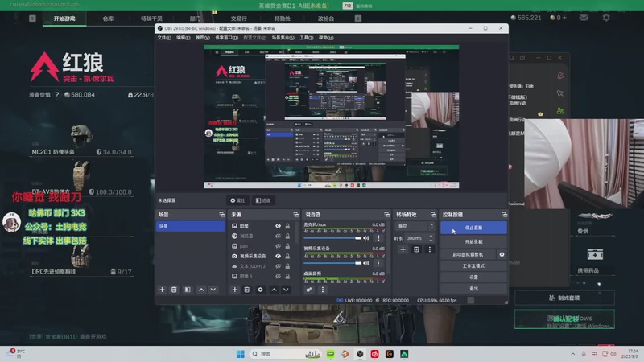Undock the Audio Mixer panel
The height and width of the screenshot is (362, 644).
(x=386, y=214)
